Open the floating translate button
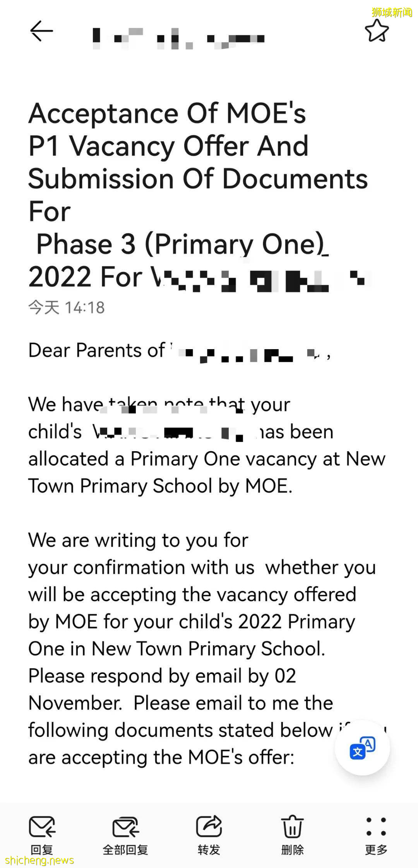 coord(362,748)
